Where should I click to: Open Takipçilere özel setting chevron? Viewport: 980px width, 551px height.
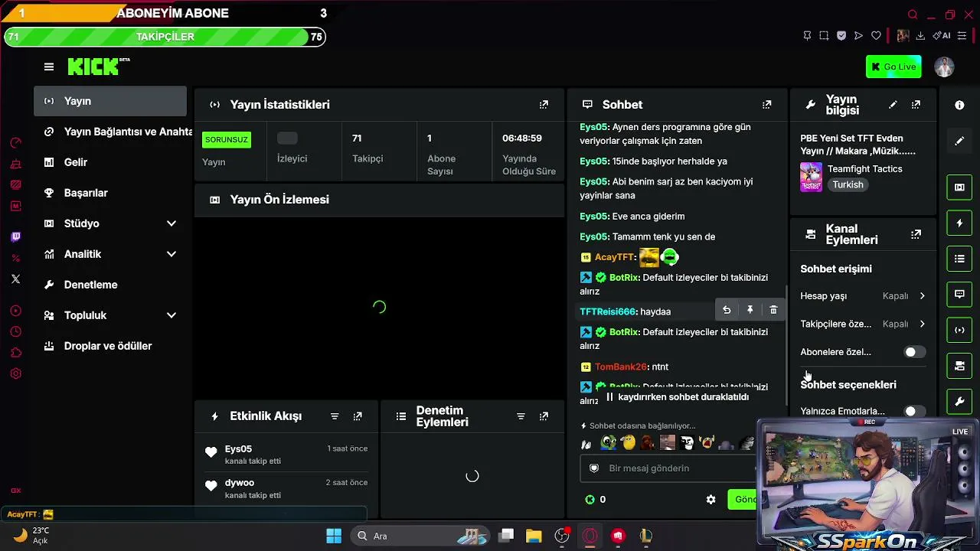[x=922, y=324]
